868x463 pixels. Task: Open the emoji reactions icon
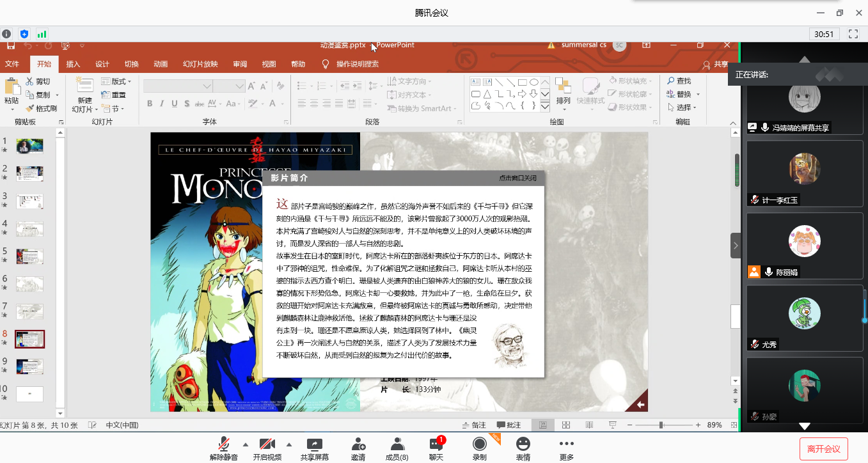pos(523,444)
